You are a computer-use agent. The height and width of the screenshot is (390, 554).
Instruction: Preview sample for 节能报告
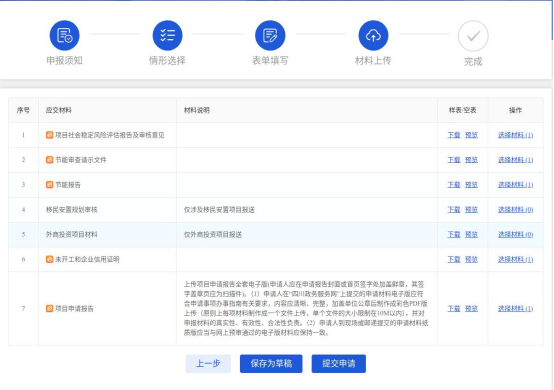[x=471, y=184]
